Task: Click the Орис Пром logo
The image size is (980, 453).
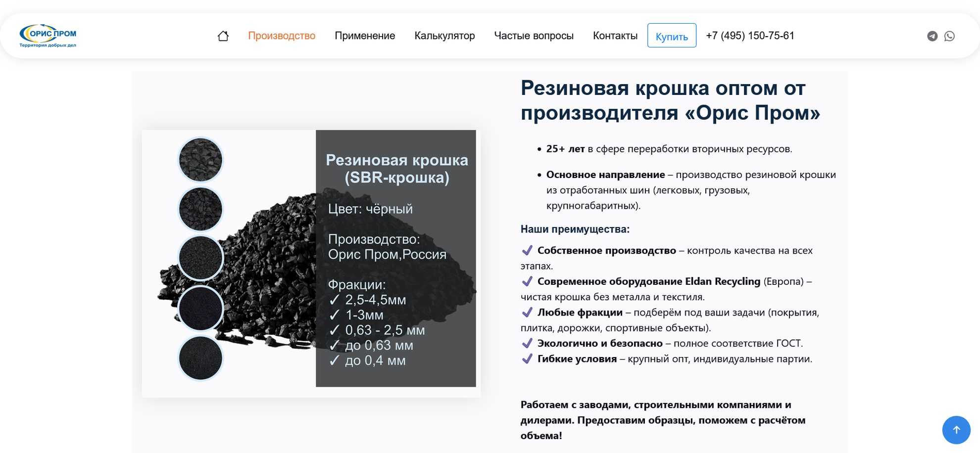Action: (48, 36)
